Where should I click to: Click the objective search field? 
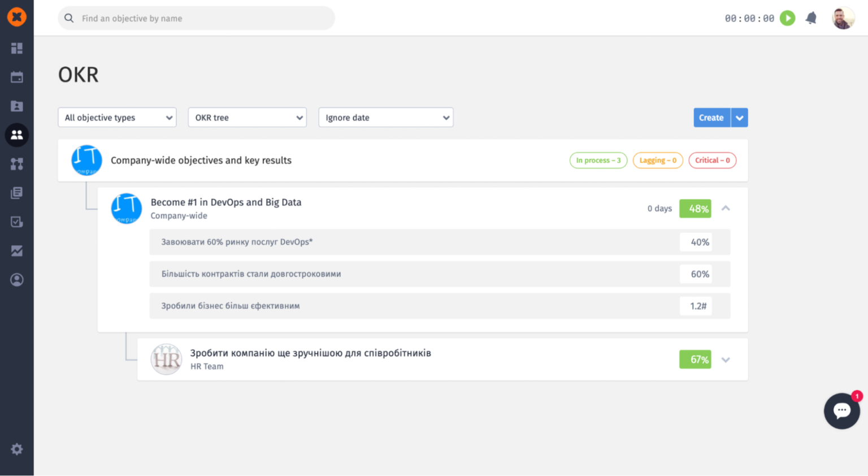(196, 18)
